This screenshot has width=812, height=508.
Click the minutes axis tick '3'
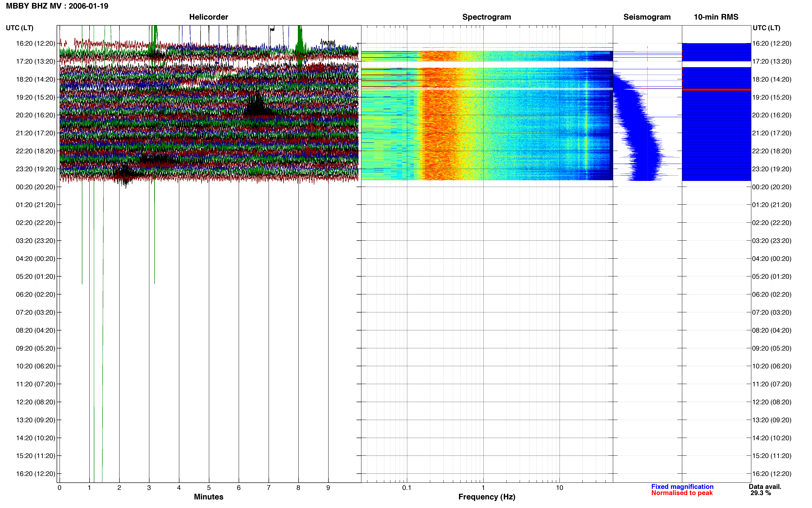149,487
